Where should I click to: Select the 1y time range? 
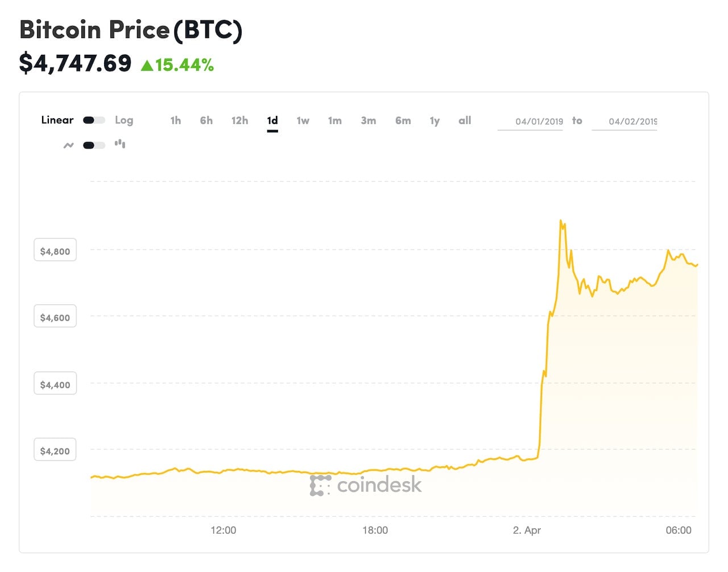pyautogui.click(x=435, y=121)
